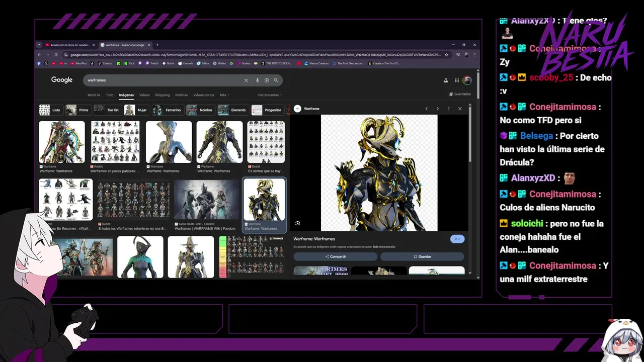
Task: Apply the Tier list filter chip
Action: pos(107,110)
